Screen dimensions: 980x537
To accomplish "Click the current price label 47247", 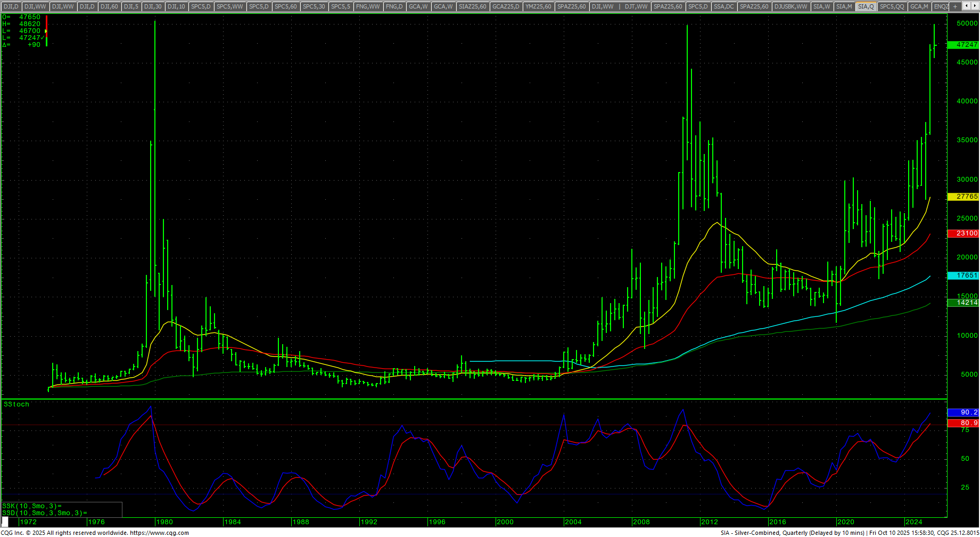I will 963,45.
